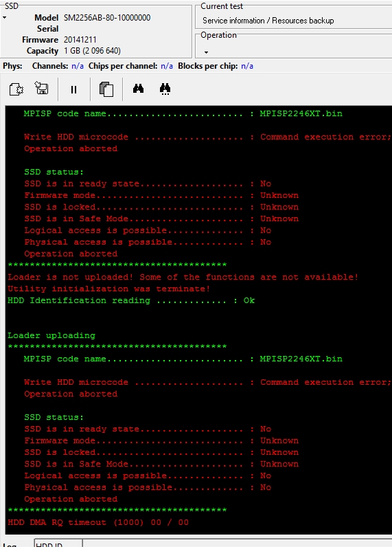
Task: Click the Model field SM2256AB-80-10000000
Action: coord(107,18)
